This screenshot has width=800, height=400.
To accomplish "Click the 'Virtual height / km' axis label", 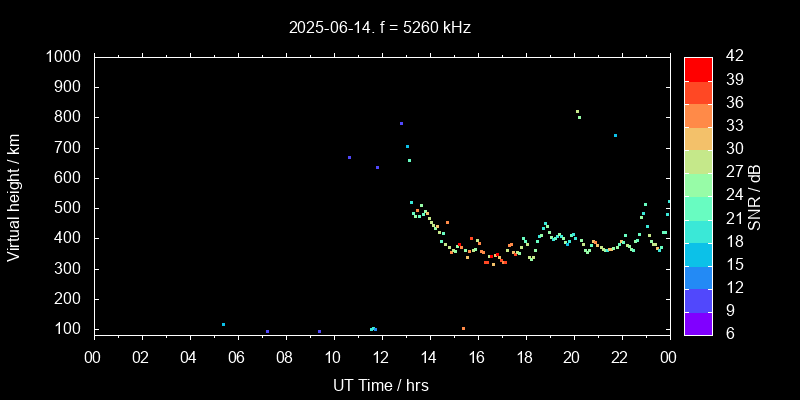I will (14, 196).
